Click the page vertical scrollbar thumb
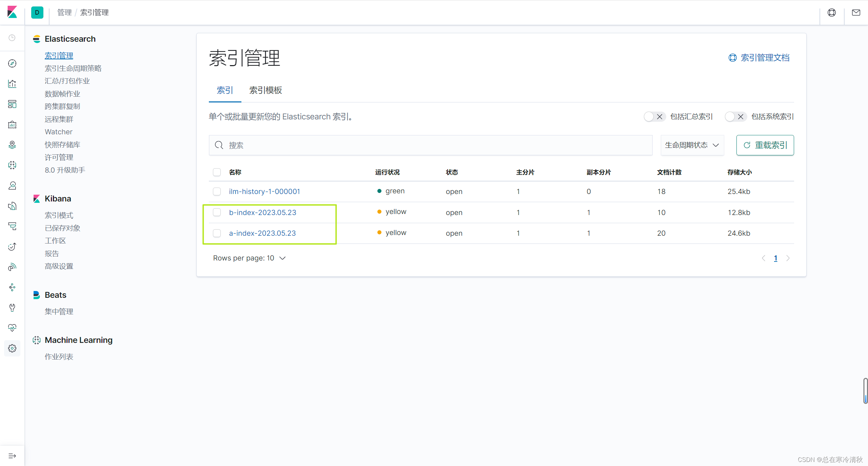Viewport: 868px width, 466px height. (x=865, y=391)
